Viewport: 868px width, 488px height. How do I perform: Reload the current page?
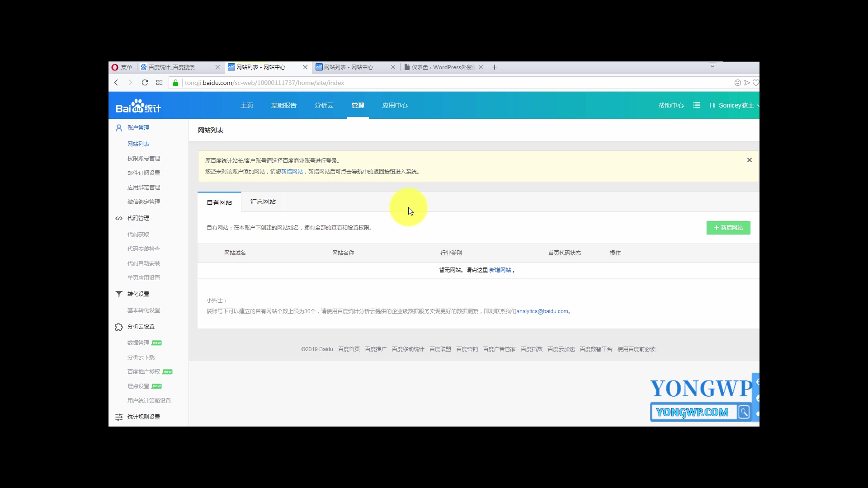(x=145, y=83)
